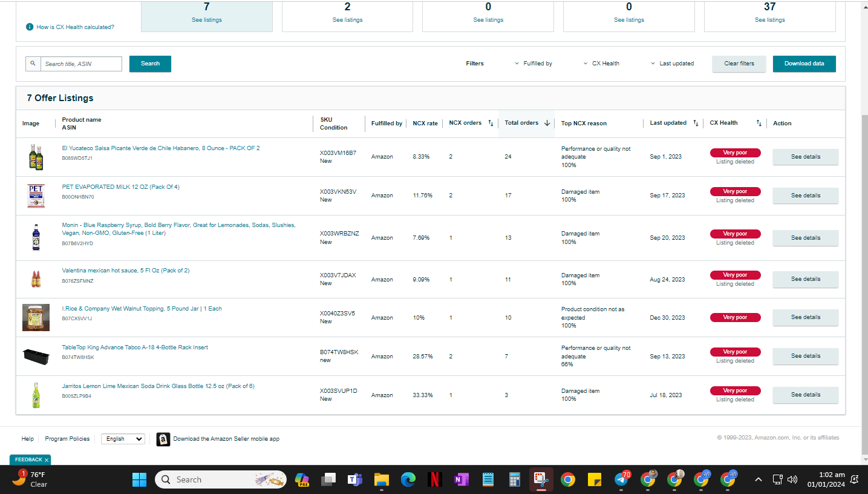868x494 pixels.
Task: Open Microsoft Edge from taskbar
Action: (408, 479)
